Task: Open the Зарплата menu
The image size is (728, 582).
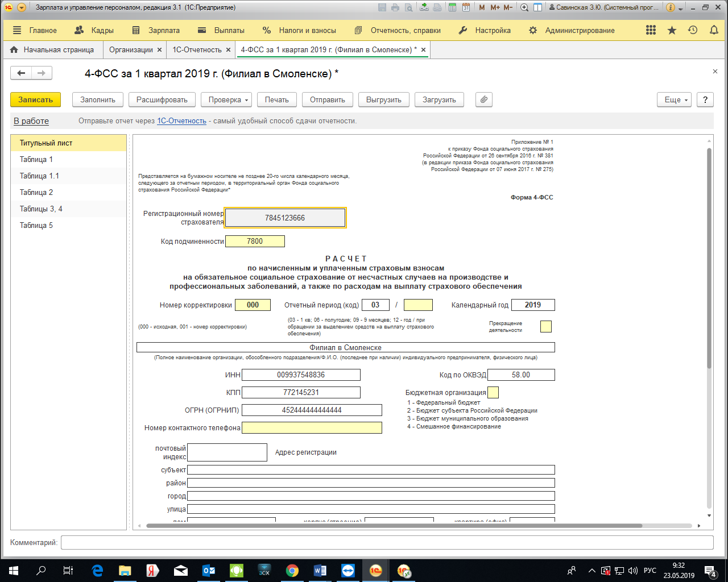Action: [156, 30]
